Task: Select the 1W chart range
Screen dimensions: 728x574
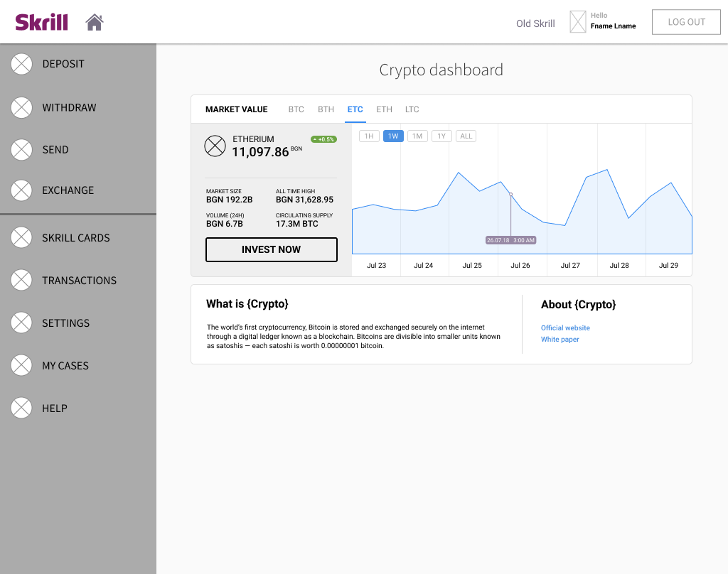Action: pos(393,136)
